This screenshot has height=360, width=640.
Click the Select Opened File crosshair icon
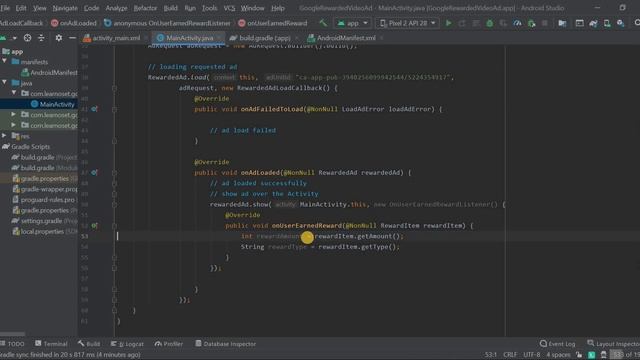(27, 38)
